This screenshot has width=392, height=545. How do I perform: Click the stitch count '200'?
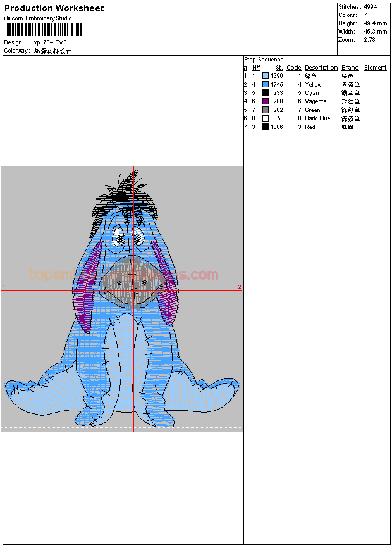point(278,101)
